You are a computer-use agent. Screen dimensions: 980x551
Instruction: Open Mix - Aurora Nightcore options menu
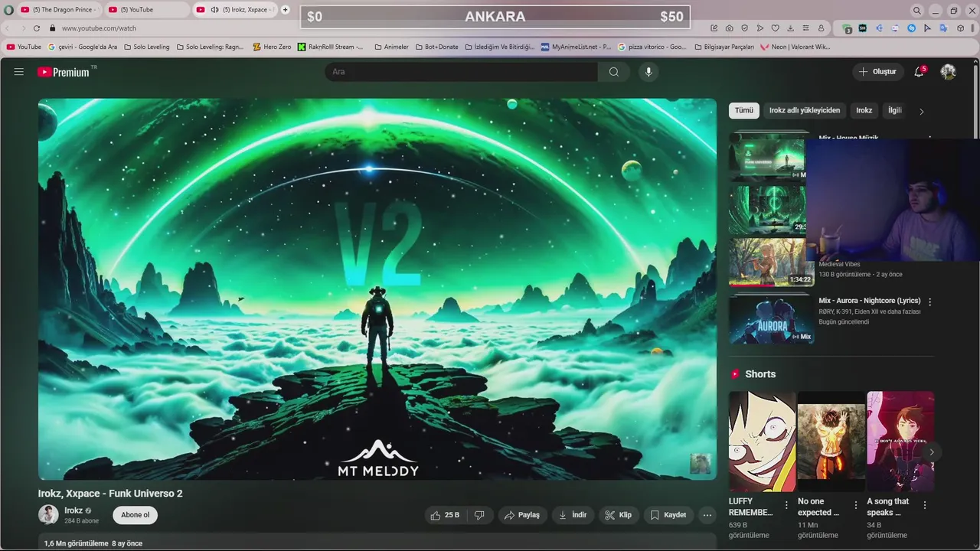pos(930,302)
